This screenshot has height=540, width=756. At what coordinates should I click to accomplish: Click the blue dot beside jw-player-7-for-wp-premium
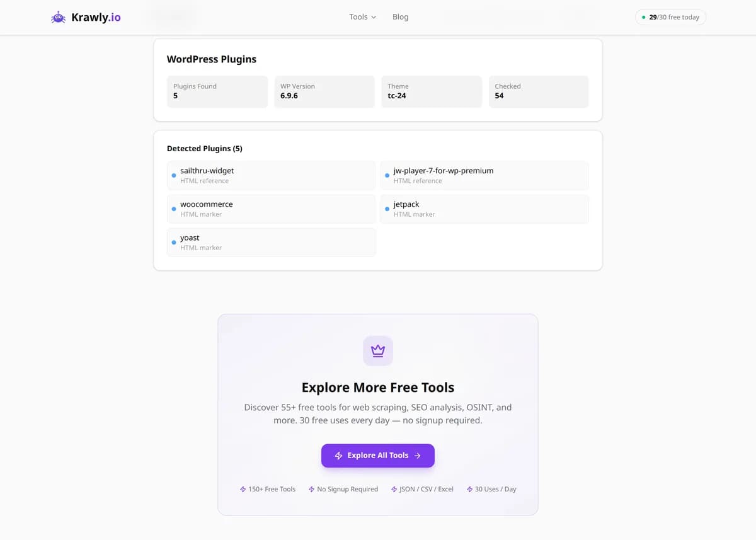click(387, 175)
